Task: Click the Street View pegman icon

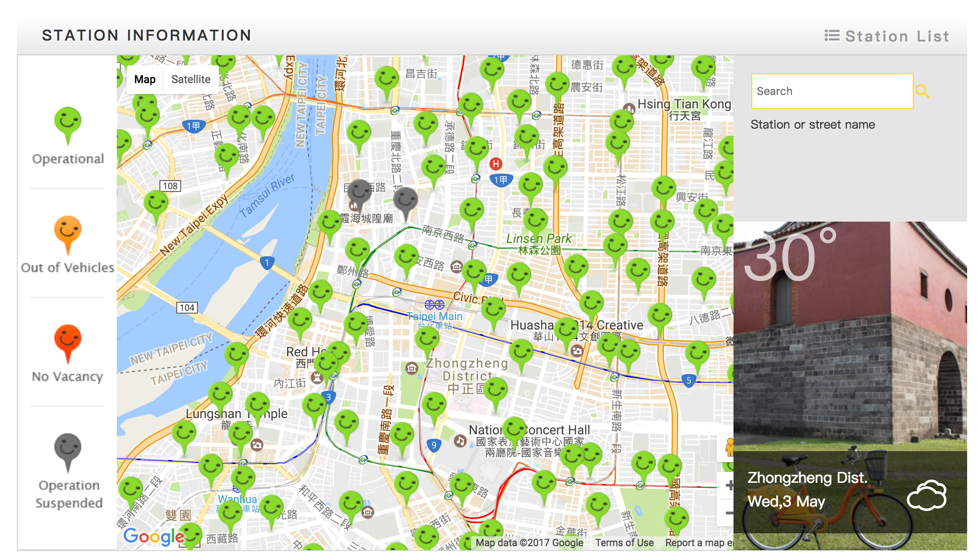Action: 729,447
